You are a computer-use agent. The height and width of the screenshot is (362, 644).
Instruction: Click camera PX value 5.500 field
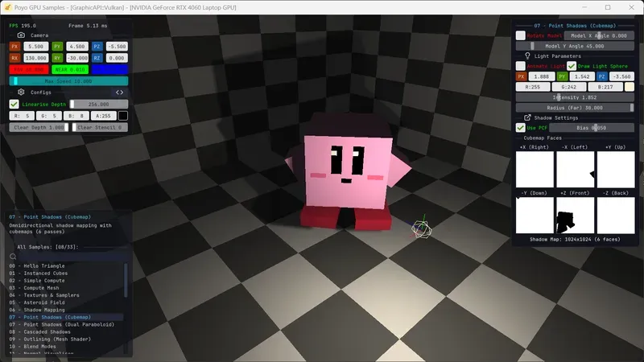click(35, 47)
